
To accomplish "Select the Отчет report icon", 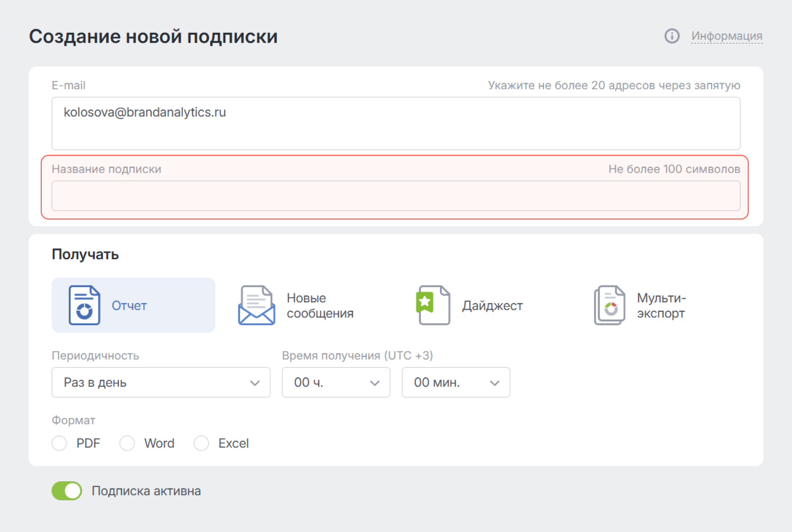I will point(84,305).
